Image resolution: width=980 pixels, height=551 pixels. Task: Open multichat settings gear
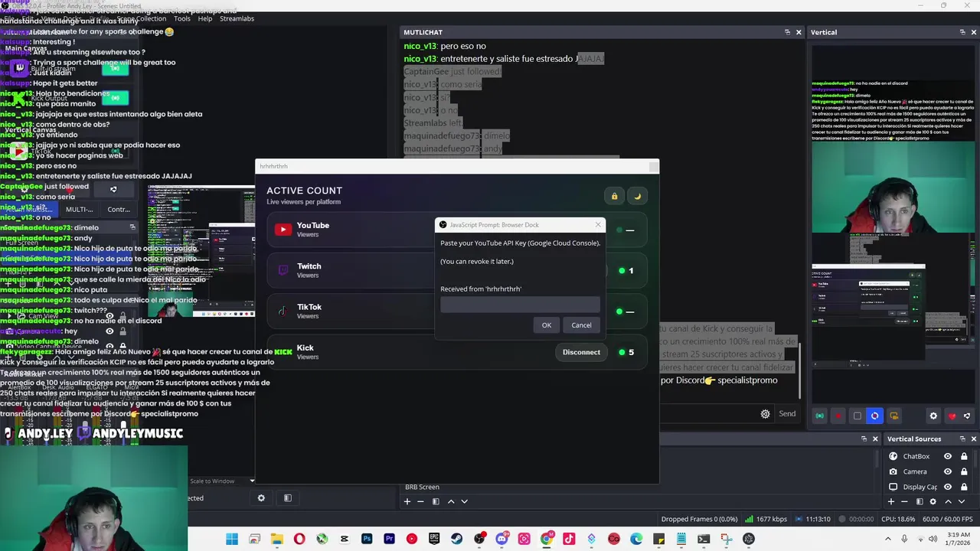pyautogui.click(x=765, y=414)
